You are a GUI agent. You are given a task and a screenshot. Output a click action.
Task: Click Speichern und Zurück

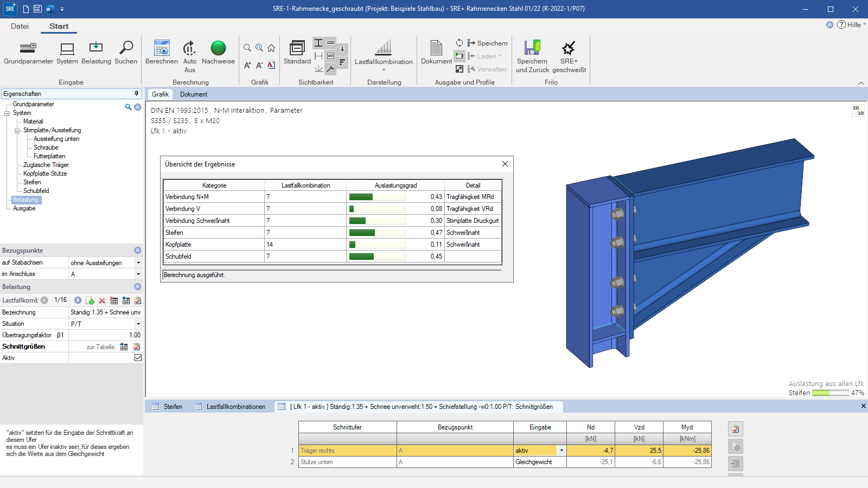pos(532,56)
